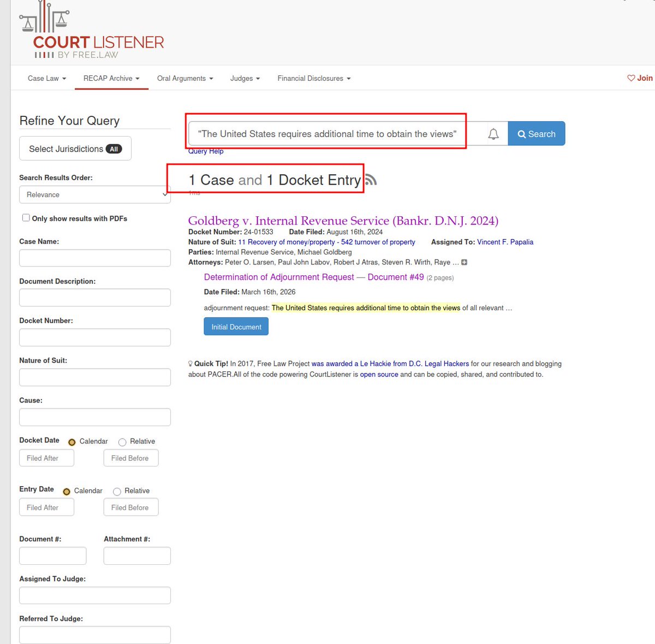Open the RSS feed icon beside results count
655x644 pixels.
371,180
